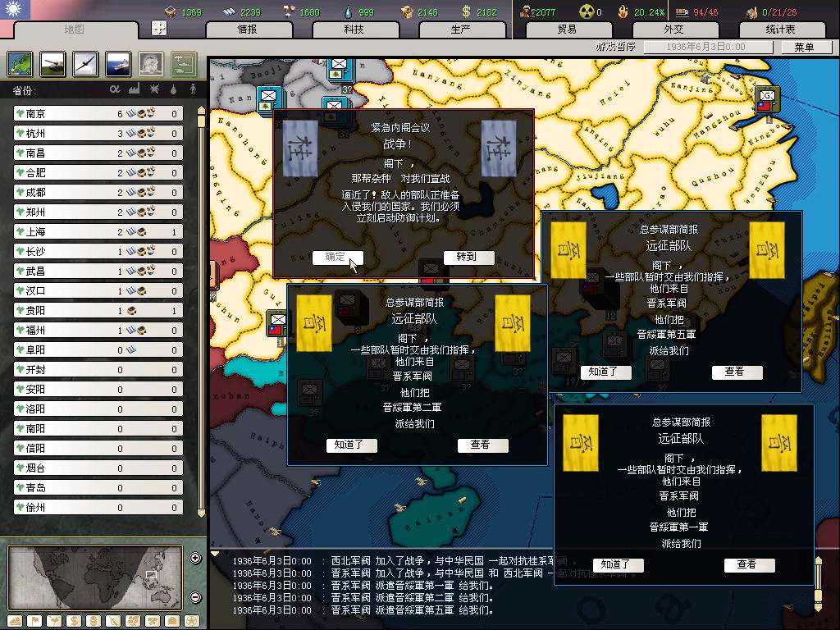Select 成都 in province list
840x630 pixels.
pos(98,192)
